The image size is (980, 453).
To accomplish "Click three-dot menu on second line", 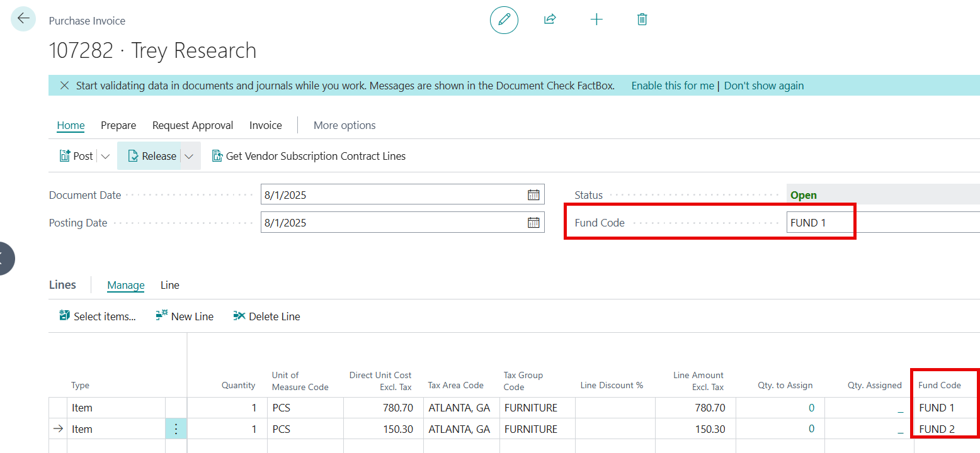I will click(x=176, y=429).
